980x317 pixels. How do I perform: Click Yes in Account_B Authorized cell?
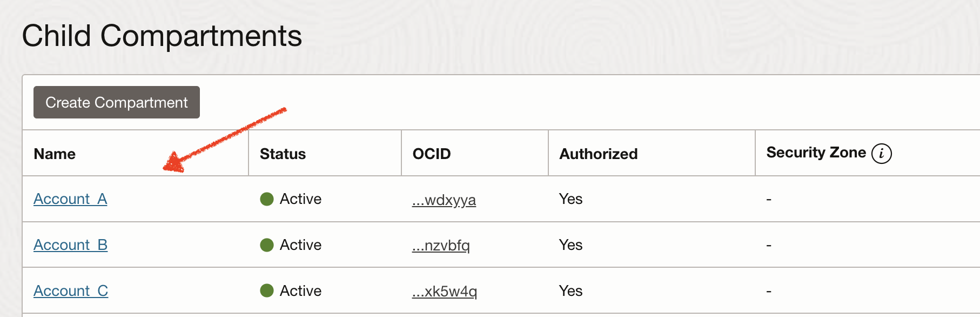570,245
